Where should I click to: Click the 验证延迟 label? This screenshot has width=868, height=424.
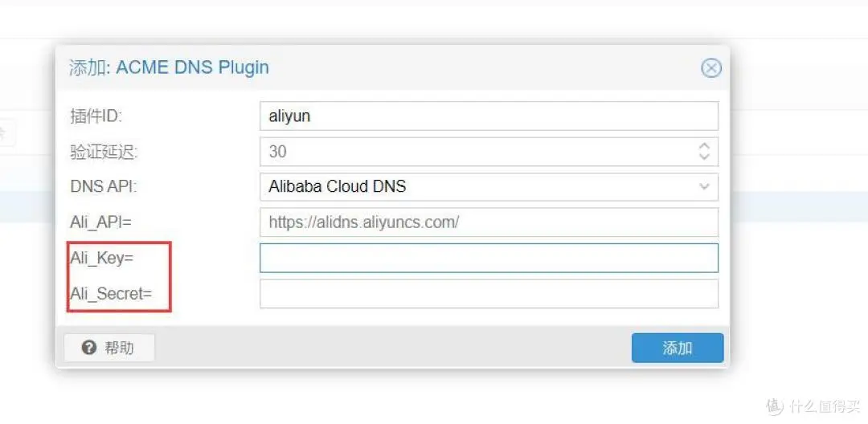(x=104, y=152)
